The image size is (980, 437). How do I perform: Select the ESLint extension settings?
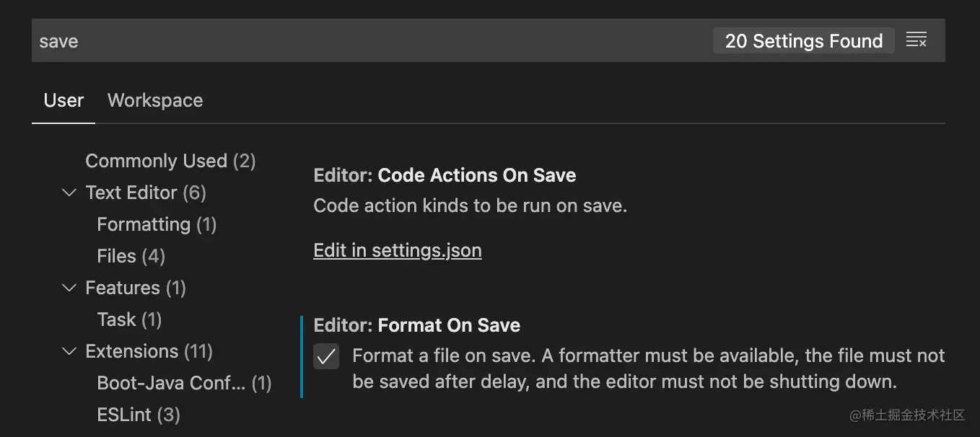[139, 415]
